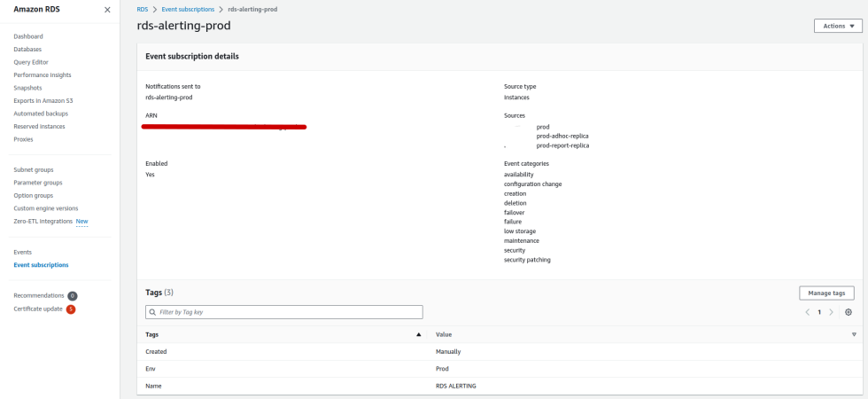Go to Event subscriptions breadcrumb
868x399 pixels.
(x=188, y=10)
